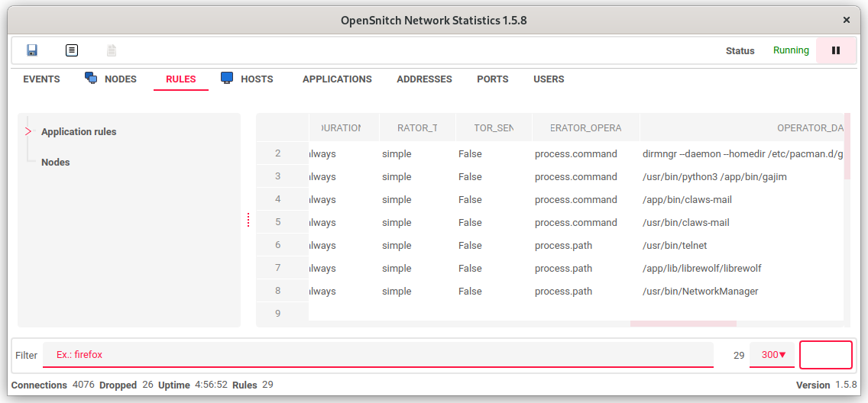The image size is (868, 403).
Task: Click the greyed-out document icon in the toolbar
Action: pos(112,50)
